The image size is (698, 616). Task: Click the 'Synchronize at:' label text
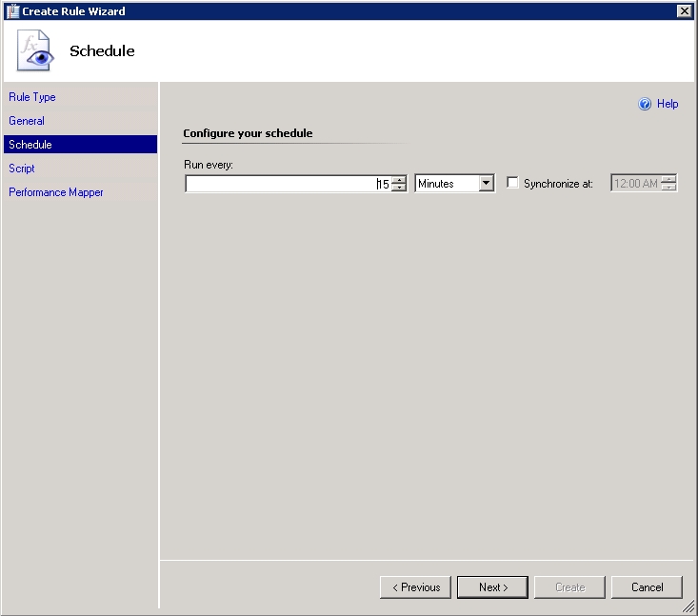tap(558, 184)
